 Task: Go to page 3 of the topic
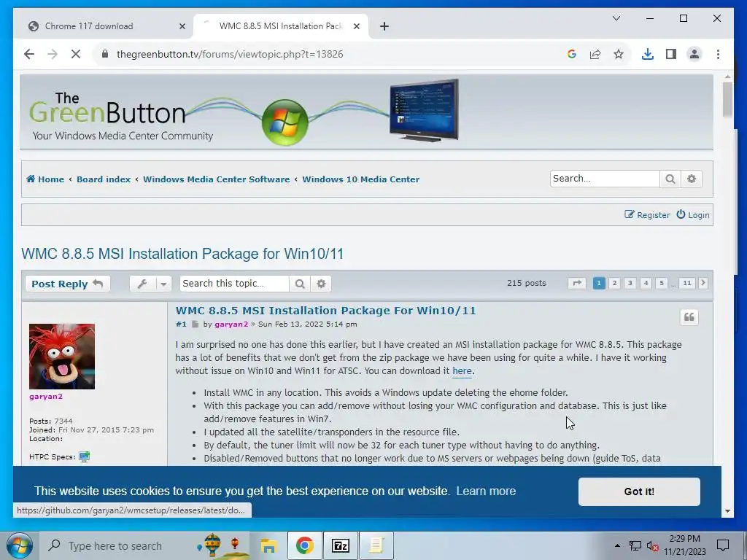click(630, 284)
